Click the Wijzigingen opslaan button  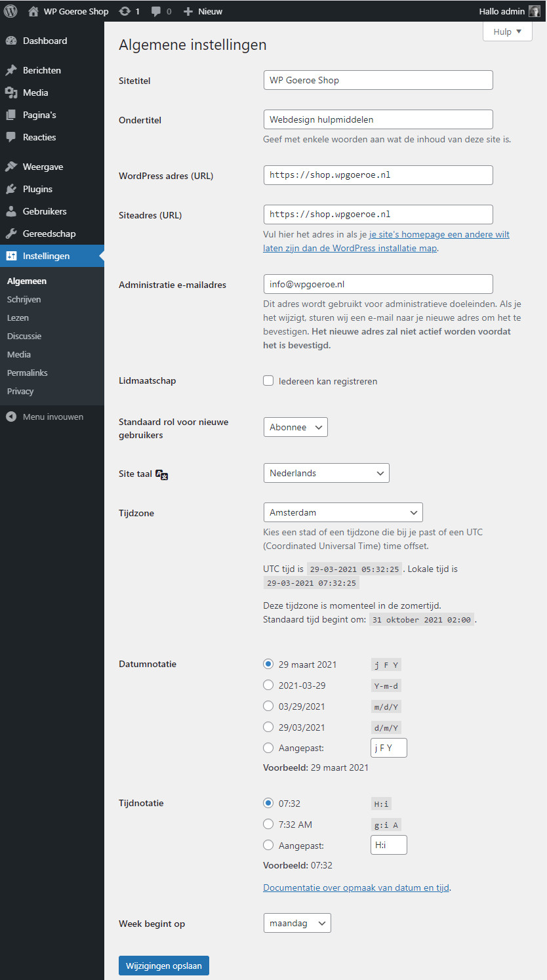pos(164,966)
